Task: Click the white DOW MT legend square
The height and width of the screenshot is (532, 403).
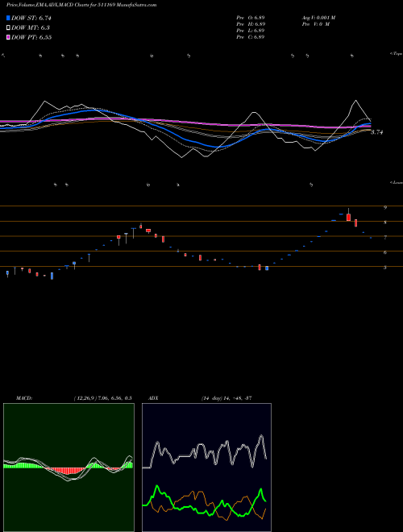Action: (8, 27)
